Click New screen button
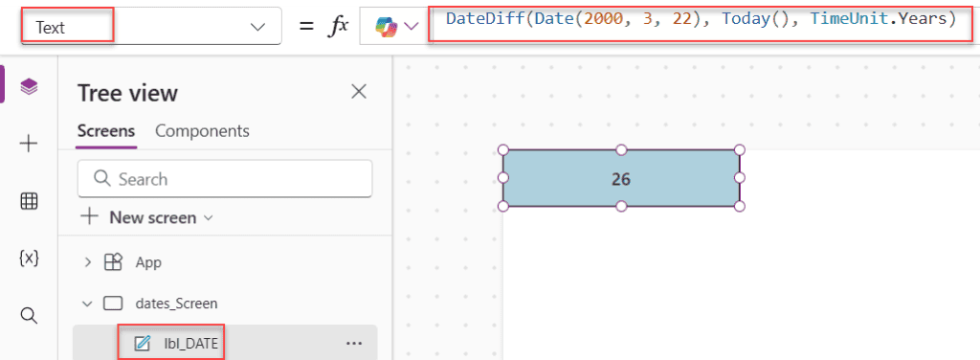 coord(147,217)
